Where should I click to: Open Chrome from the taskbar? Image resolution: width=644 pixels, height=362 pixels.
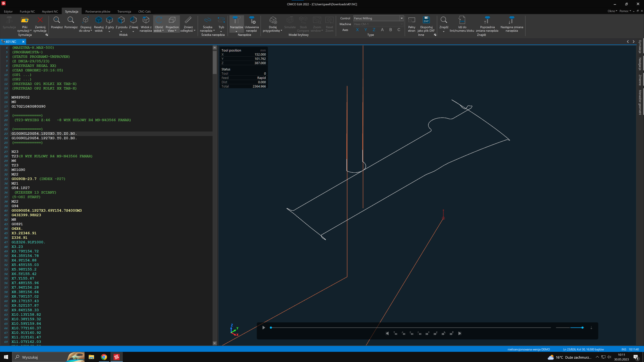point(104,357)
